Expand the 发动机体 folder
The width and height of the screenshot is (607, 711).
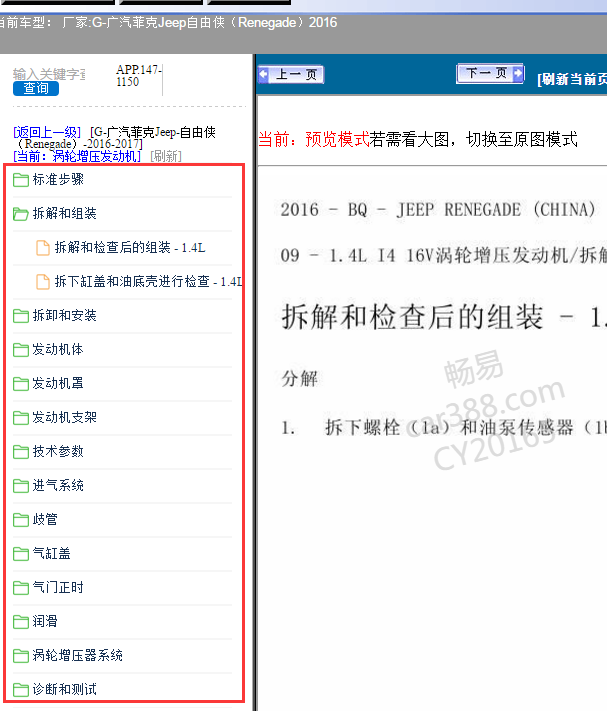point(58,350)
